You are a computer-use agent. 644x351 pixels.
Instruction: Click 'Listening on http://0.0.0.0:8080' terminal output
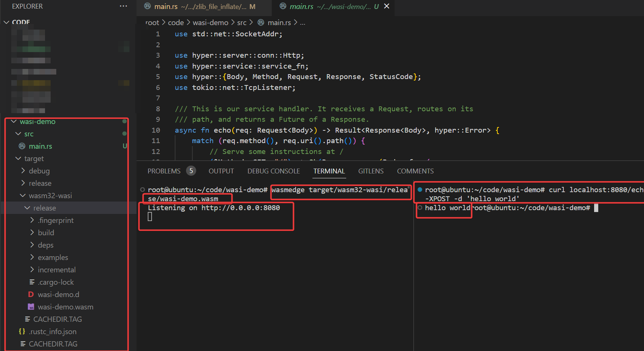point(214,208)
